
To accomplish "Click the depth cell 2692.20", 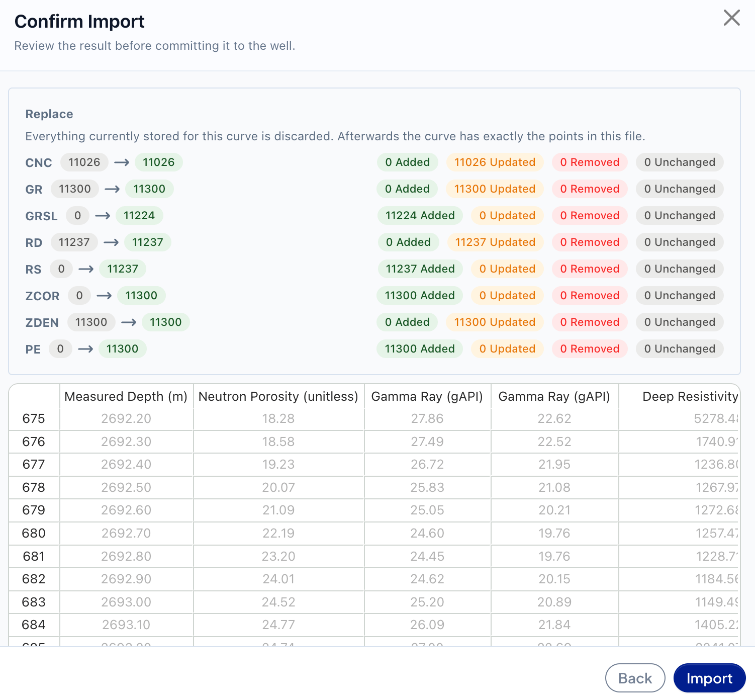I will click(126, 418).
